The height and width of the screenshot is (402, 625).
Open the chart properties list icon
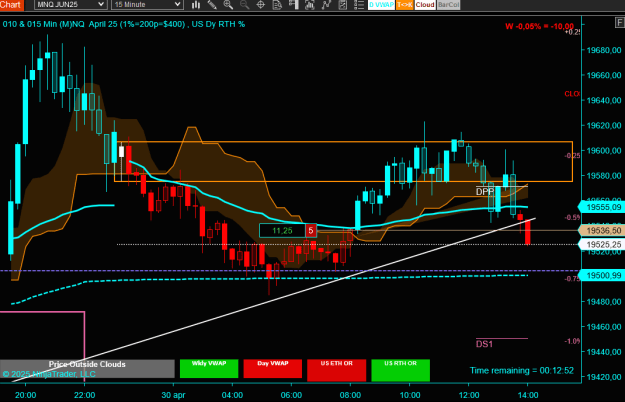pyautogui.click(x=359, y=4)
